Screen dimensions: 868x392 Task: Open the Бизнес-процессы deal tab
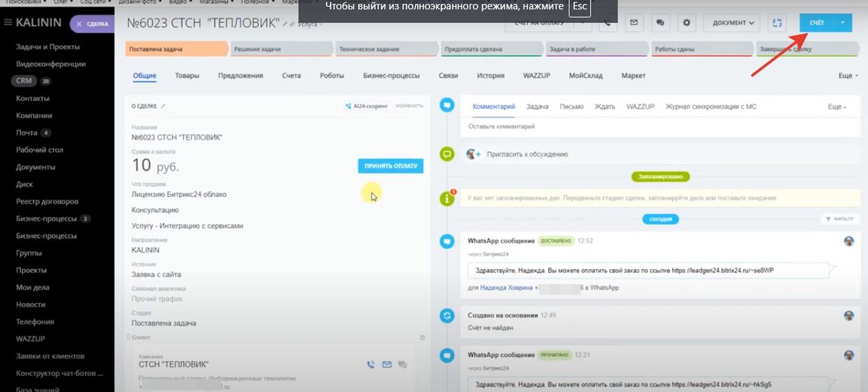coord(391,75)
